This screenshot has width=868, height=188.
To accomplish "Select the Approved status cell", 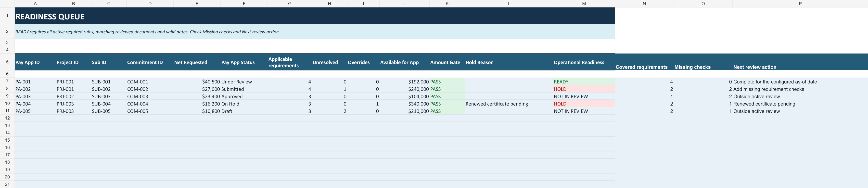I will 244,96.
